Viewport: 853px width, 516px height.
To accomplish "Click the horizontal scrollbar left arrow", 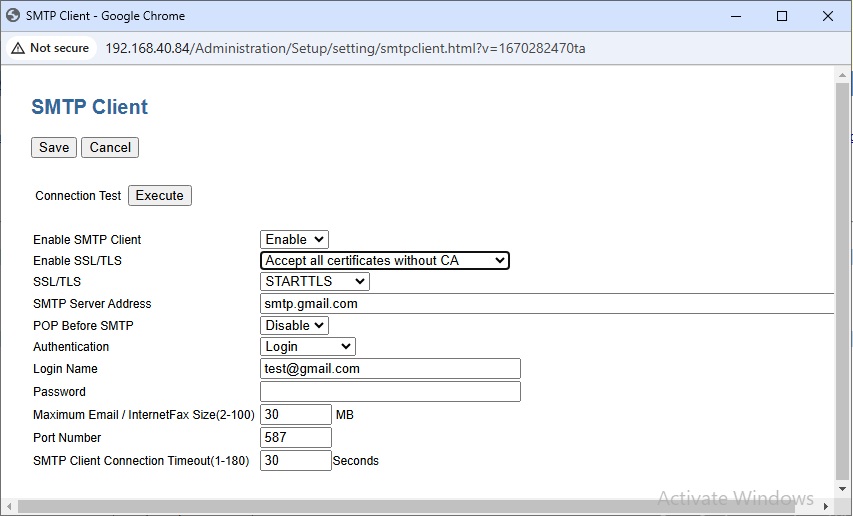I will click(x=9, y=506).
